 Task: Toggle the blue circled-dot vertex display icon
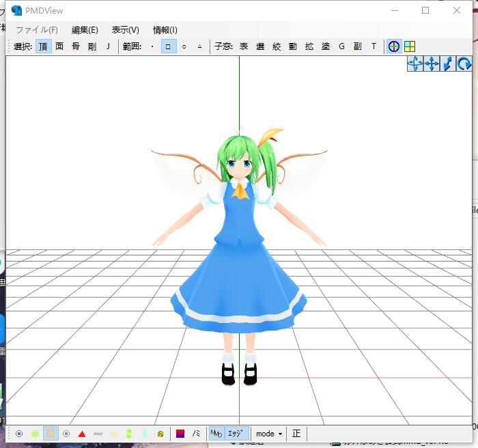pos(19,434)
